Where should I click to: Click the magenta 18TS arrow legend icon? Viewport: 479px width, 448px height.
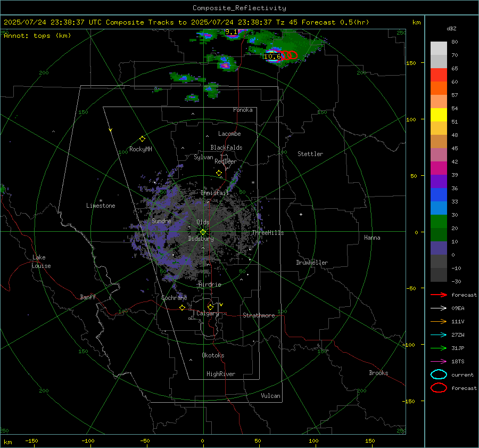click(439, 362)
